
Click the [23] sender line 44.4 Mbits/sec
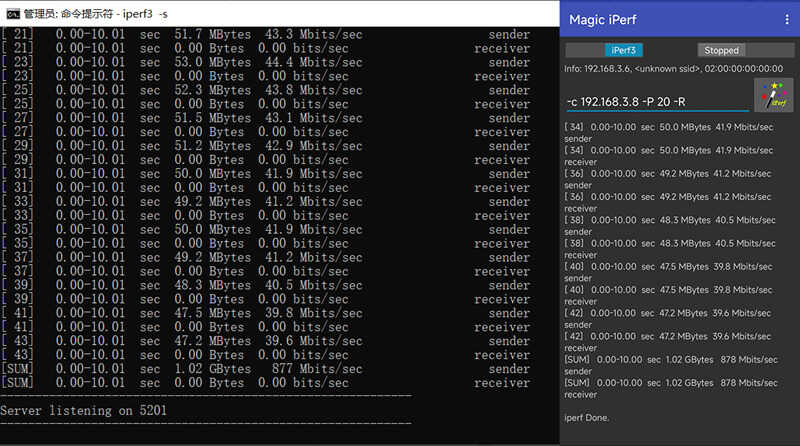point(265,62)
